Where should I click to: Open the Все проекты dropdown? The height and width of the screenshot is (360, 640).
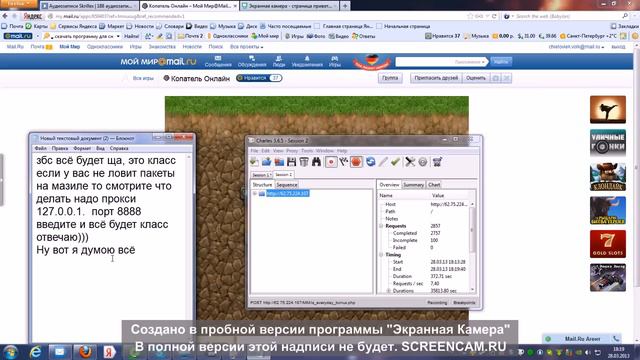coord(247,47)
